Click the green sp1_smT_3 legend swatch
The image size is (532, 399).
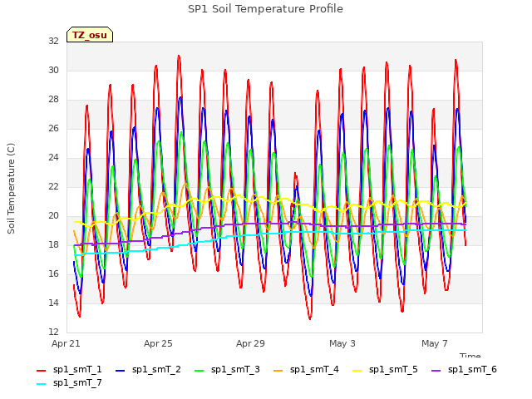click(199, 371)
